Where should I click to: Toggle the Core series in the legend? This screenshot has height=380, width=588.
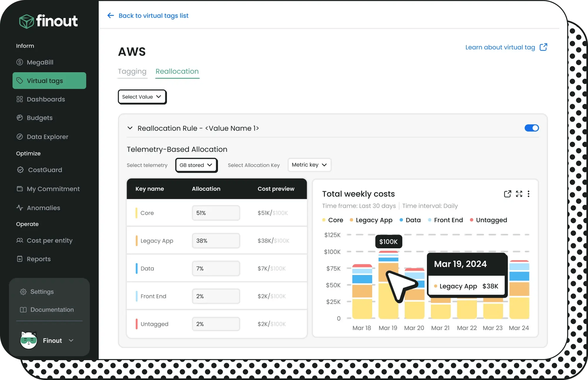[x=333, y=220]
